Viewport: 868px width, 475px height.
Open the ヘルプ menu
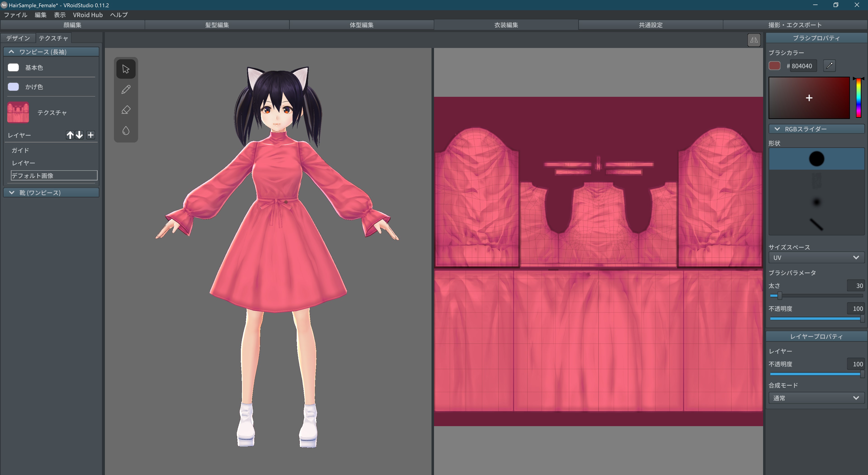pyautogui.click(x=119, y=15)
